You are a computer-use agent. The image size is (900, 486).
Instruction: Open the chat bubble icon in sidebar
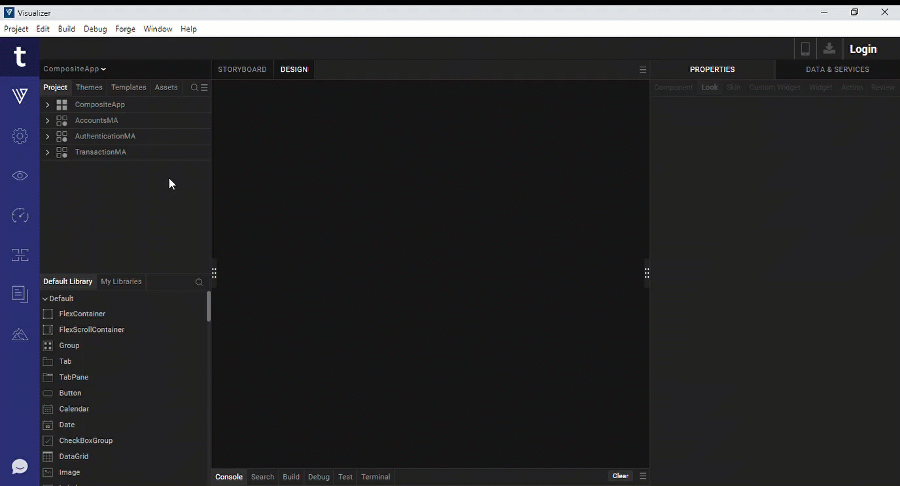pos(19,467)
